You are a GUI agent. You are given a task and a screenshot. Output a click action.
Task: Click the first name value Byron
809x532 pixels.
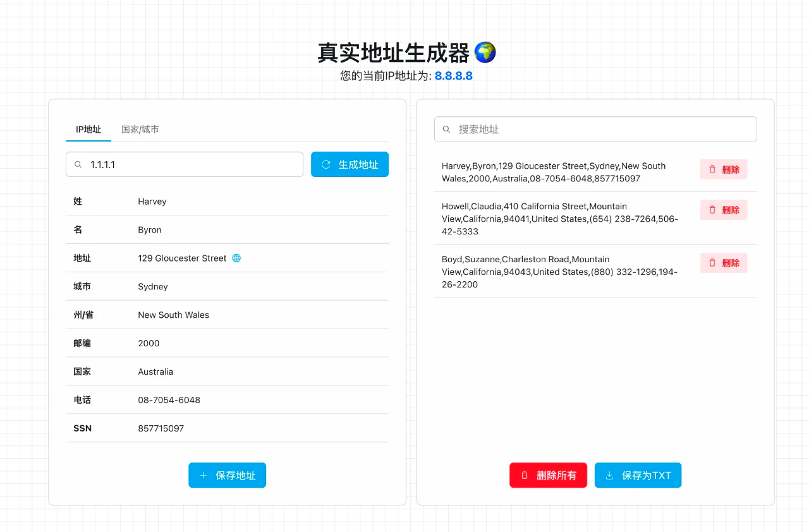pyautogui.click(x=150, y=230)
